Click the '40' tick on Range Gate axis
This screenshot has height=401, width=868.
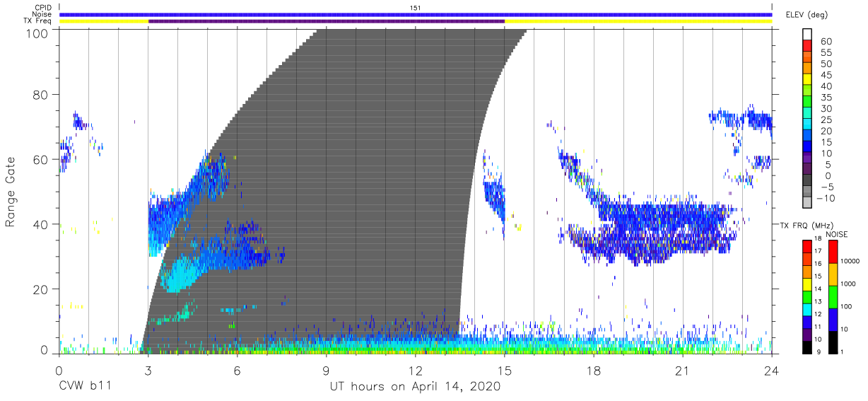[42, 224]
